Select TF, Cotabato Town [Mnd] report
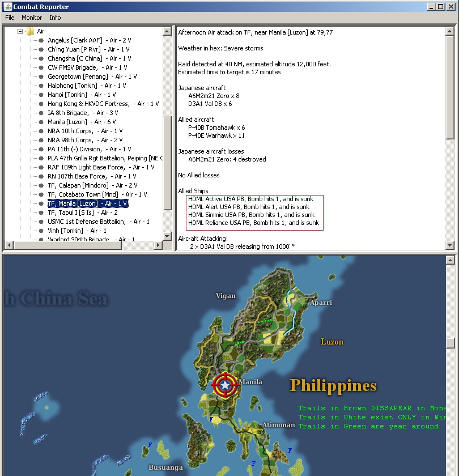The image size is (459, 476). click(x=97, y=195)
